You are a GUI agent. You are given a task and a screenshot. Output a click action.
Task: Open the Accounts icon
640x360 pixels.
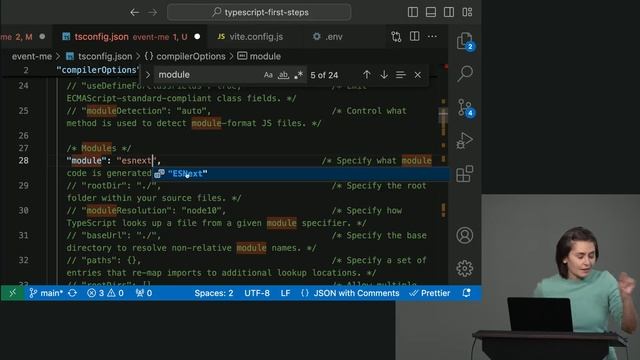click(464, 236)
